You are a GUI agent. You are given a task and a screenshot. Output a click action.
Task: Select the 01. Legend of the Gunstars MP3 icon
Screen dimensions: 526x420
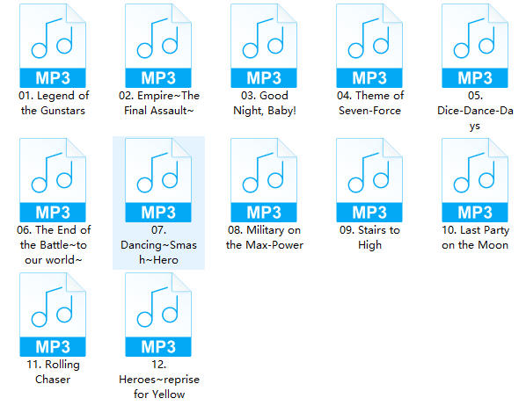pyautogui.click(x=53, y=46)
